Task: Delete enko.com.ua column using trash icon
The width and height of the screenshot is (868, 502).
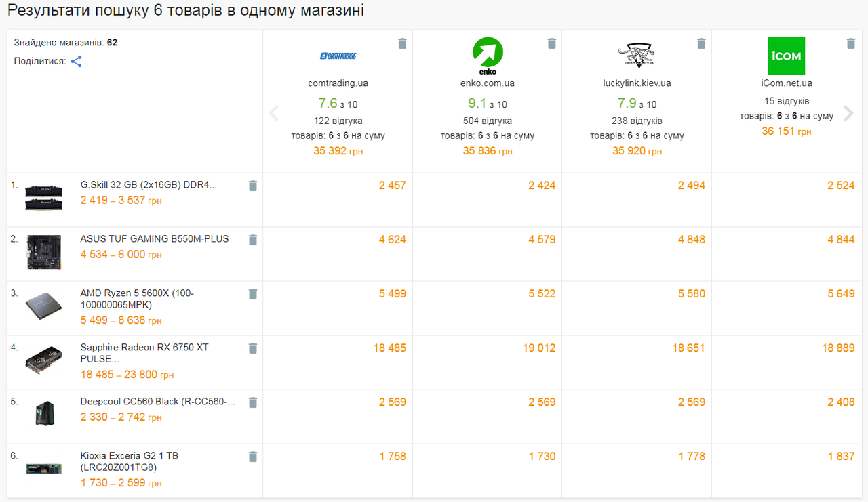Action: pyautogui.click(x=552, y=43)
